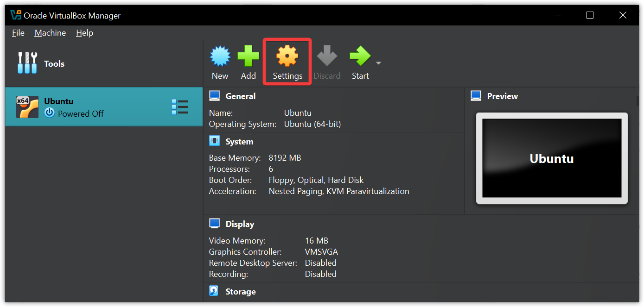This screenshot has width=644, height=307.
Task: Start the VM with the green arrow
Action: tap(360, 56)
